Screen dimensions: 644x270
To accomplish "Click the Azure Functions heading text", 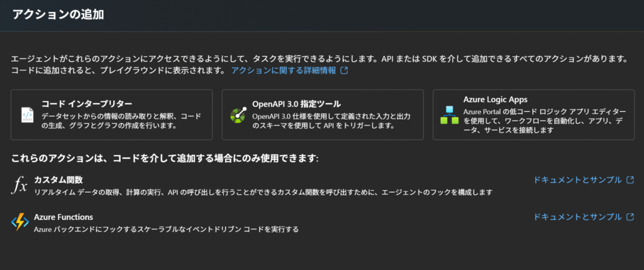I will tap(64, 217).
